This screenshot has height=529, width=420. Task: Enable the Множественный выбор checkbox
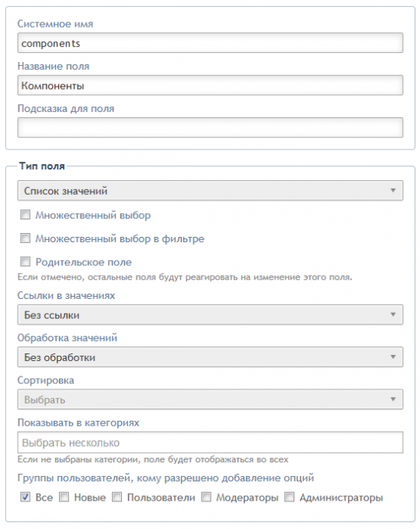pos(25,215)
